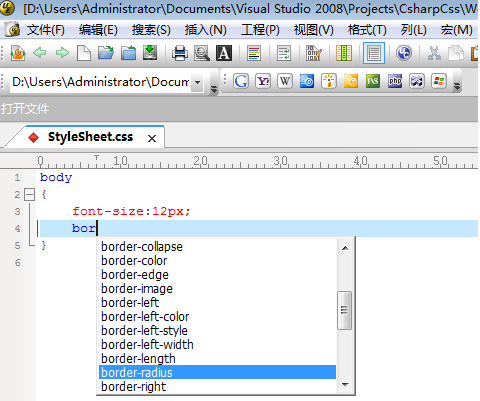Toggle word wrap colored lines icon
The height and width of the screenshot is (401, 480).
pyautogui.click(x=254, y=53)
